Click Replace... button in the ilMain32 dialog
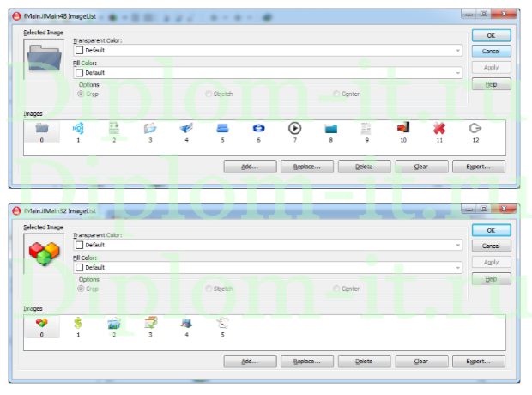Image resolution: width=532 pixels, height=395 pixels. click(306, 362)
